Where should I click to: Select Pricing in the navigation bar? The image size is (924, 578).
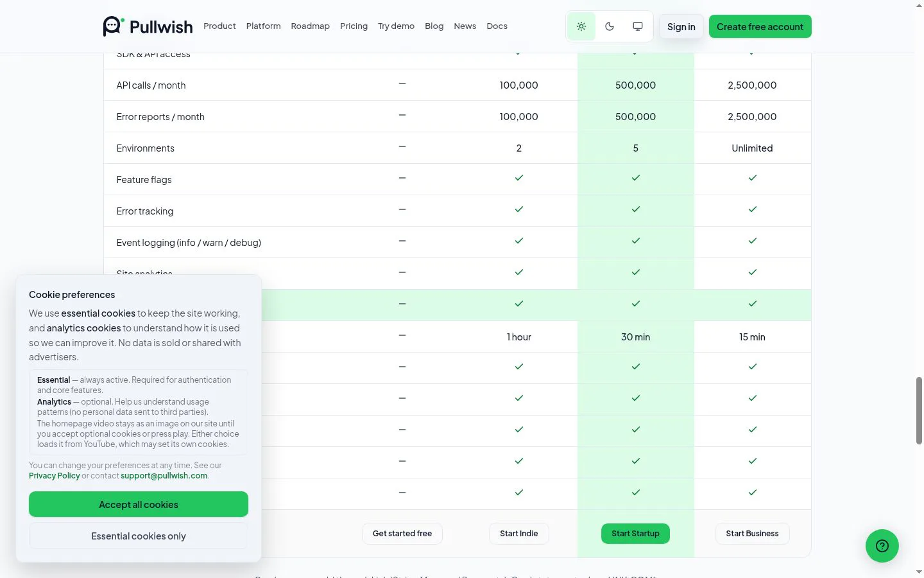point(354,26)
